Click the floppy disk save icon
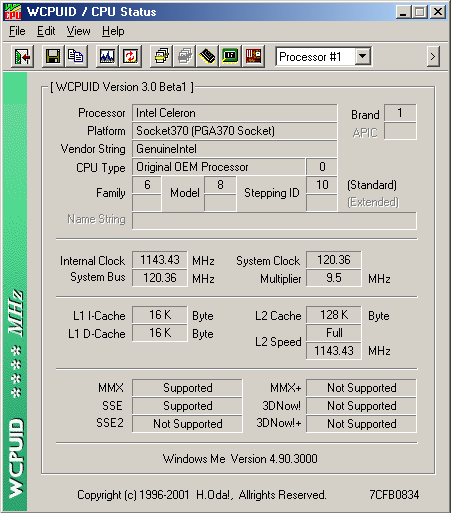 pyautogui.click(x=53, y=57)
